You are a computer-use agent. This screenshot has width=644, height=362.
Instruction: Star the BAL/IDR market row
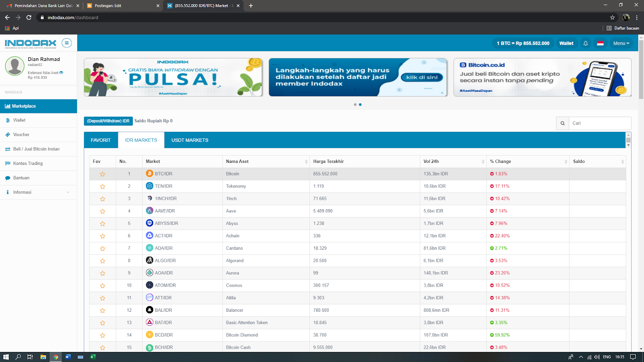click(103, 311)
